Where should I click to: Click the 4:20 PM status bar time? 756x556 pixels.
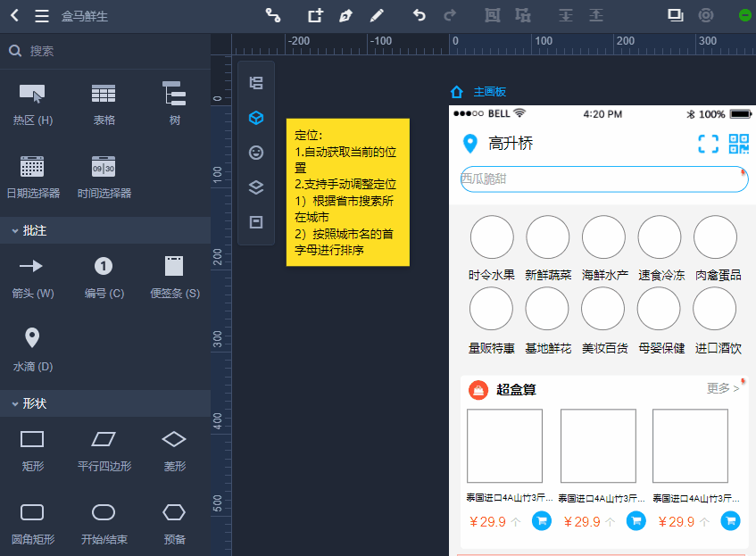pyautogui.click(x=602, y=114)
